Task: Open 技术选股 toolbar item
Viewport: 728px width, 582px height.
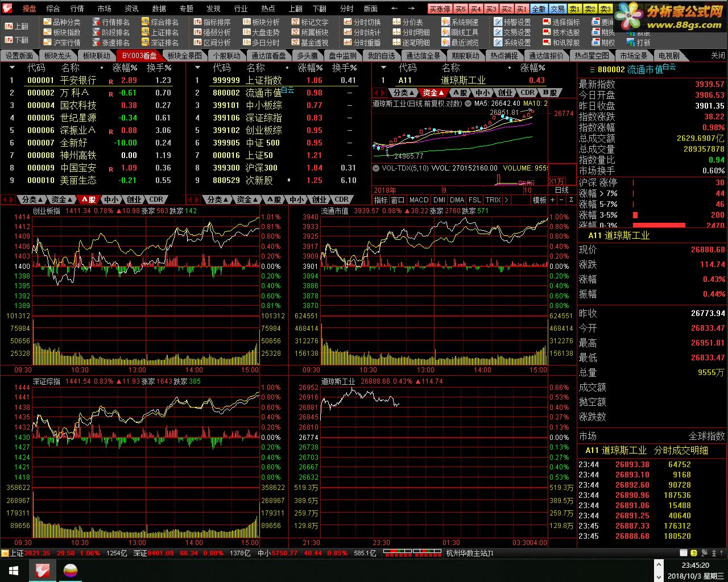Action: pyautogui.click(x=561, y=32)
